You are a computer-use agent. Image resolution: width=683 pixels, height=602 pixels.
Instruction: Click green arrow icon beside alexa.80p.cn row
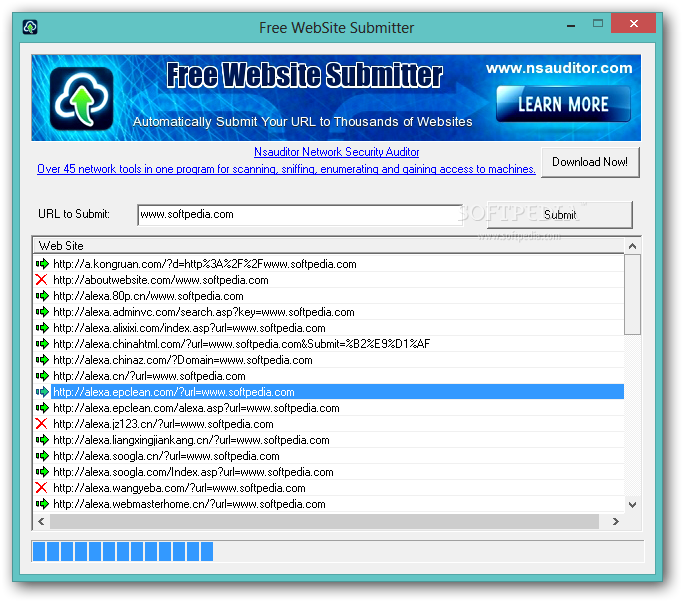pos(42,296)
